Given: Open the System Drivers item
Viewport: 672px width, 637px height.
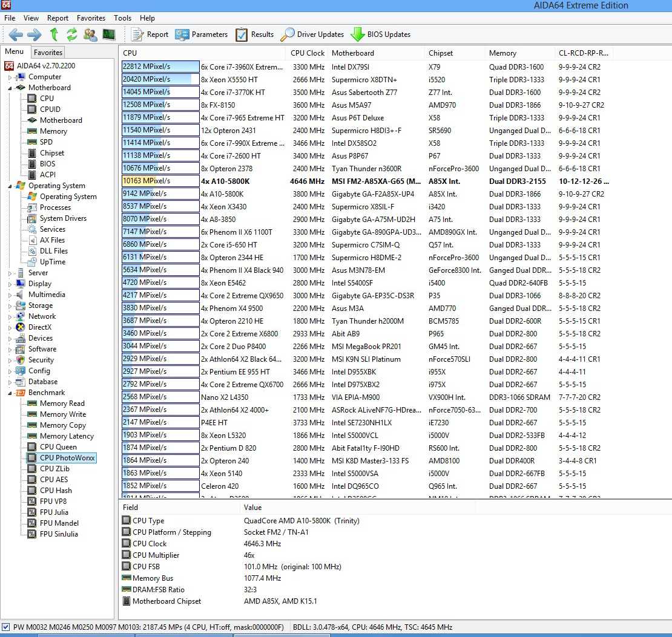Looking at the screenshot, I should pos(63,218).
